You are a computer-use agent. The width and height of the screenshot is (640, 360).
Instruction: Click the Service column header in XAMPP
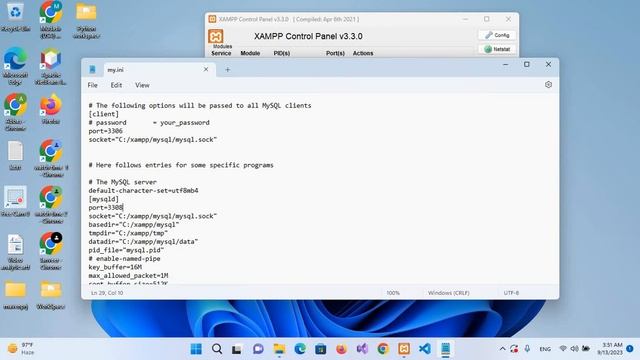click(x=221, y=53)
